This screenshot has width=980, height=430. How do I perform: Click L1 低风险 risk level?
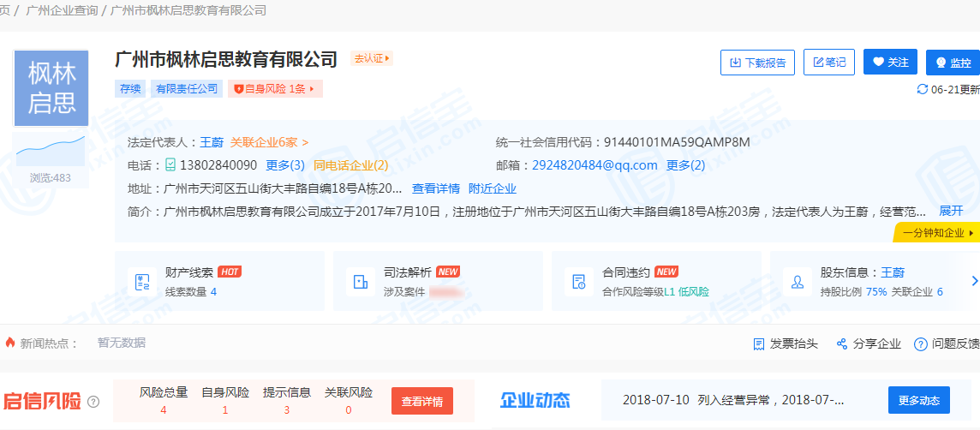pos(686,291)
